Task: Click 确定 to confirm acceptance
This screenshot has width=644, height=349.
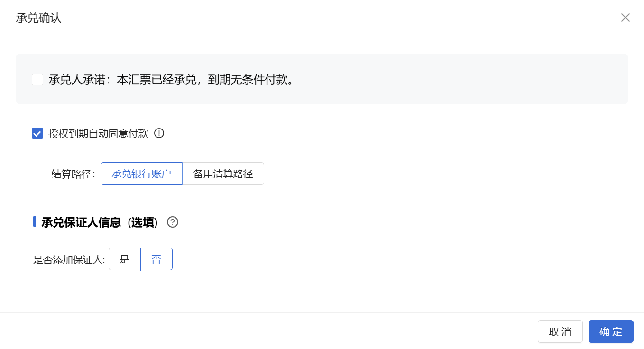Action: click(x=611, y=331)
